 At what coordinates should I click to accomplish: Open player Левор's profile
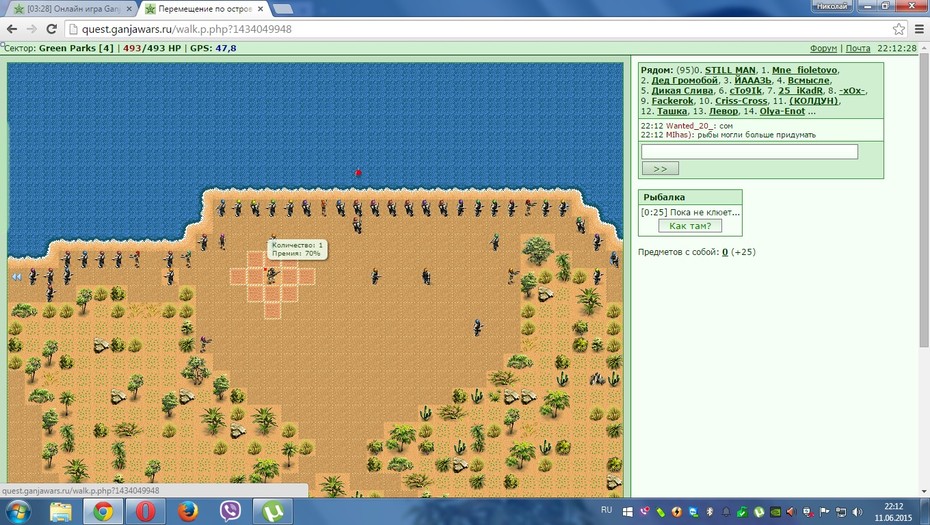tap(724, 111)
